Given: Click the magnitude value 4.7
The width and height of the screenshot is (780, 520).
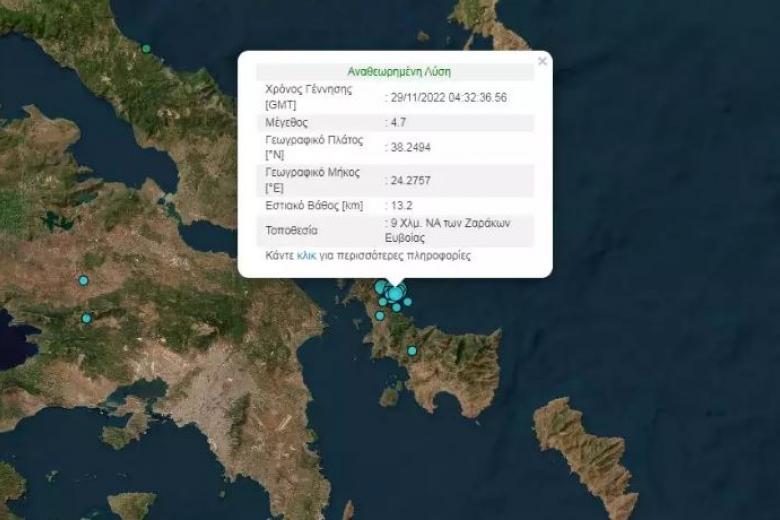Looking at the screenshot, I should pyautogui.click(x=398, y=122).
